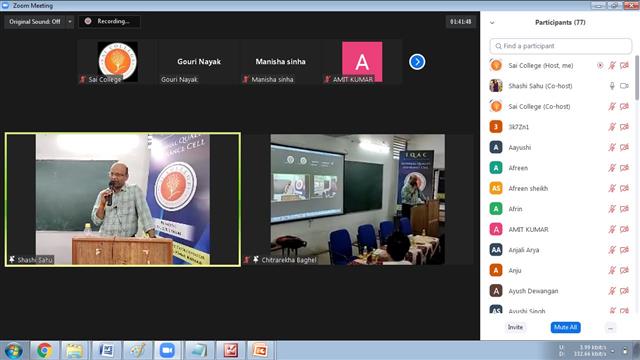Switch to Zoom app in taskbar
Image resolution: width=640 pixels, height=360 pixels.
tap(167, 351)
